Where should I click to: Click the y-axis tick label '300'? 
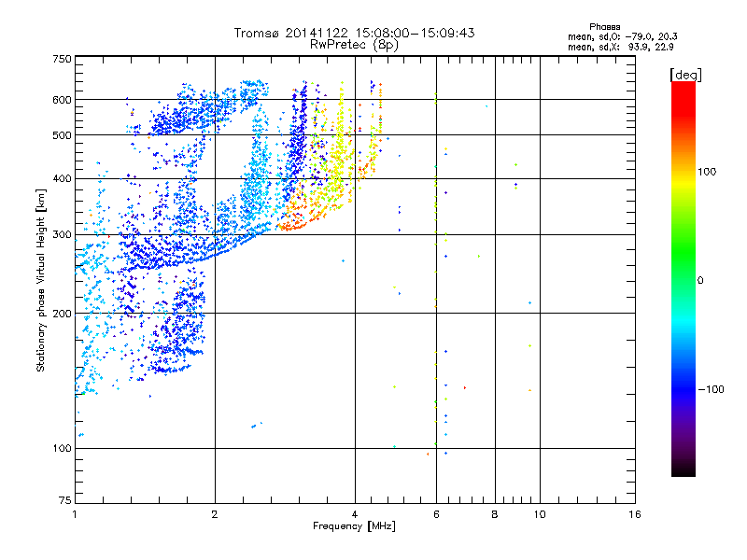pyautogui.click(x=62, y=235)
